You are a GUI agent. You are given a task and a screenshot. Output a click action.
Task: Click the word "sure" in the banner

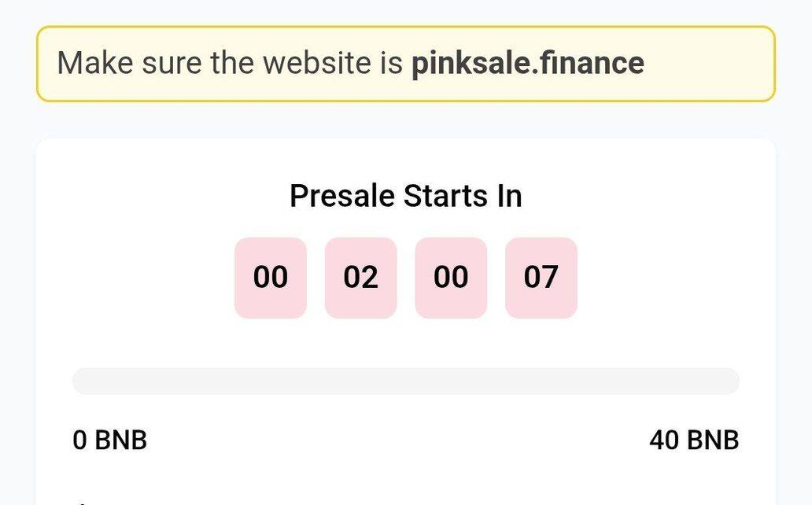(172, 63)
